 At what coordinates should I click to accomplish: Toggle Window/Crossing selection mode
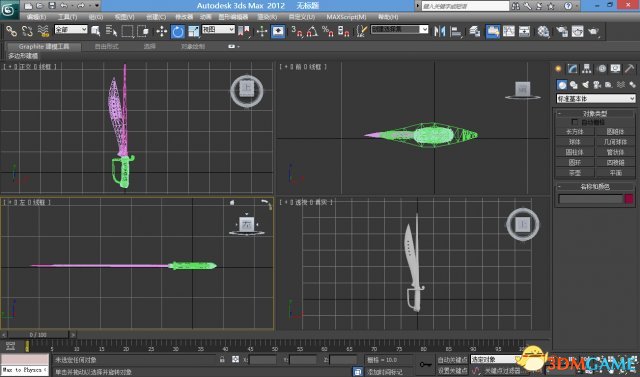[x=143, y=31]
